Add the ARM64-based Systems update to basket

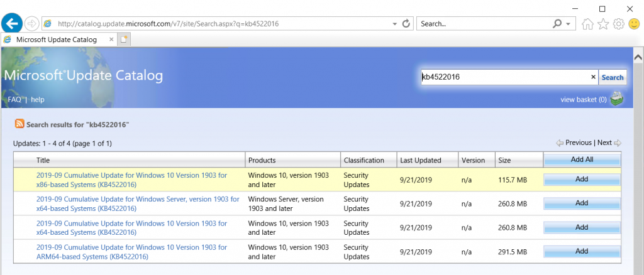click(582, 251)
